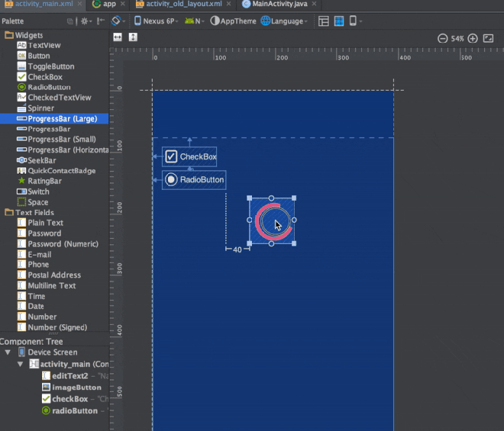Open the AppTheme selector

point(233,21)
